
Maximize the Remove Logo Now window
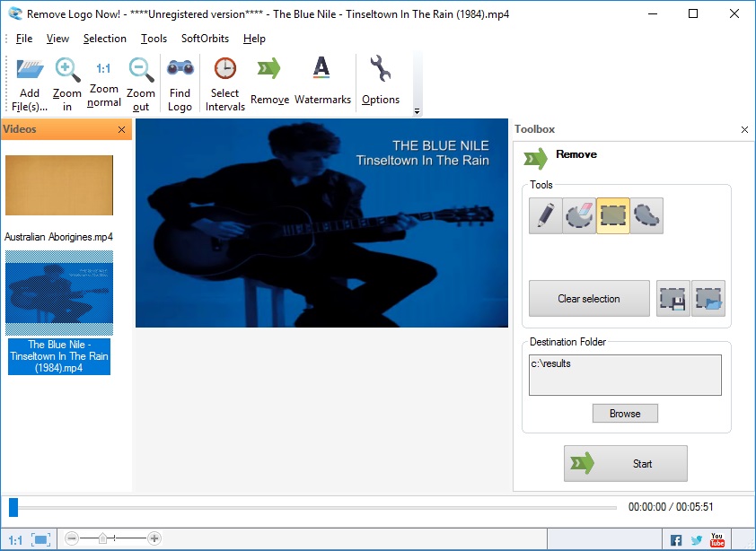click(693, 13)
